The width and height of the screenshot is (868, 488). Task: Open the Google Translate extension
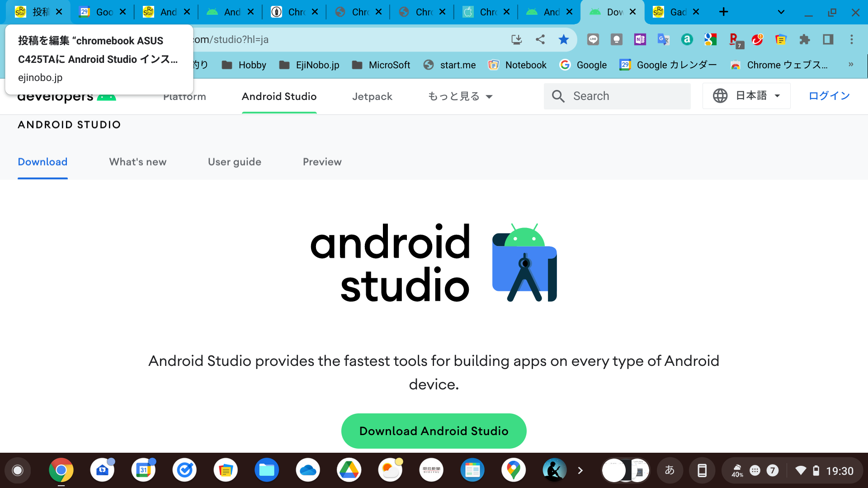click(663, 39)
